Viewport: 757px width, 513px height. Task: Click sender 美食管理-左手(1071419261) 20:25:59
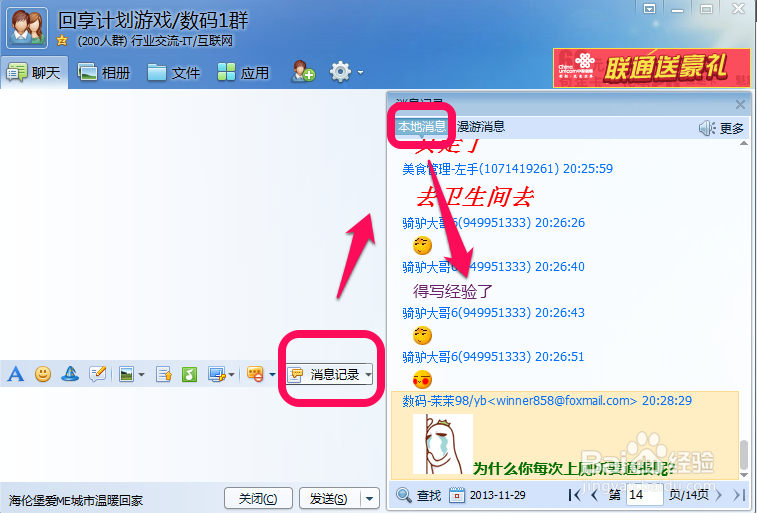[x=507, y=168]
